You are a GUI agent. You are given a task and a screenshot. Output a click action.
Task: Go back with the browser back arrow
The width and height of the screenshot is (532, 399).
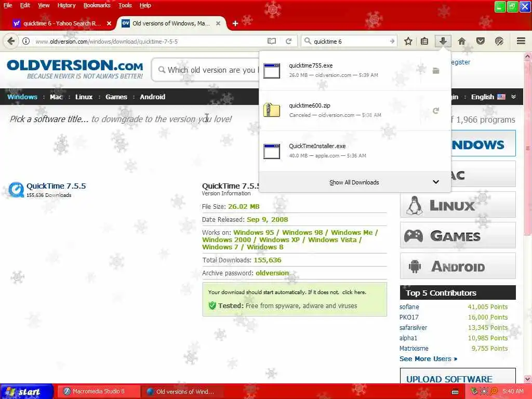(11, 42)
